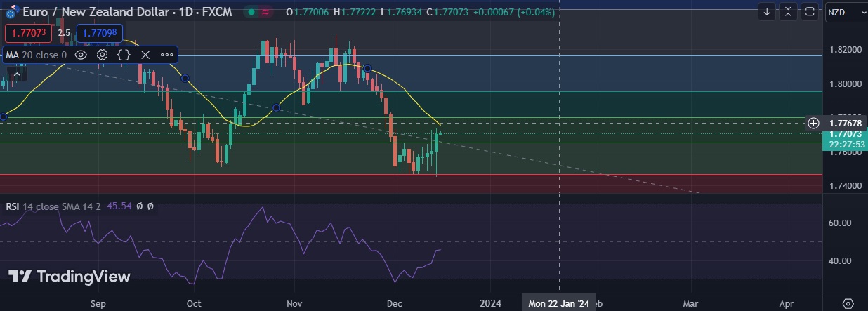Open MA indicator settings gear

point(103,55)
